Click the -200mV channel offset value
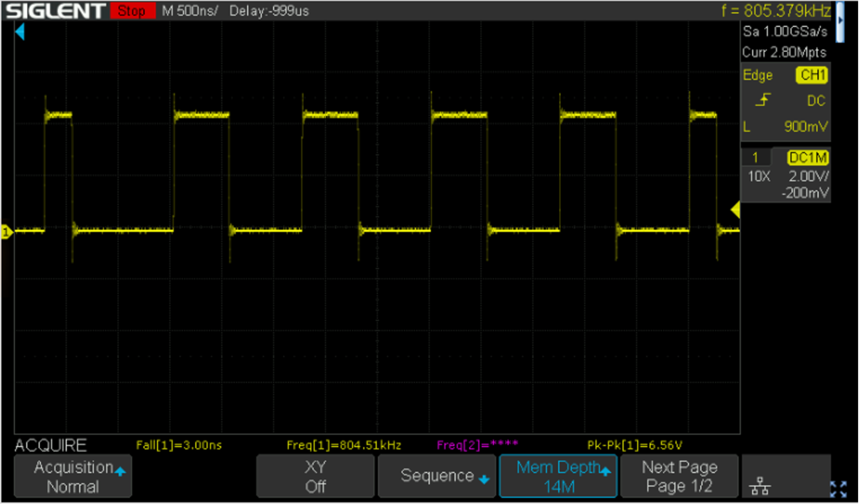Screen dimensions: 860x504 pyautogui.click(x=805, y=194)
